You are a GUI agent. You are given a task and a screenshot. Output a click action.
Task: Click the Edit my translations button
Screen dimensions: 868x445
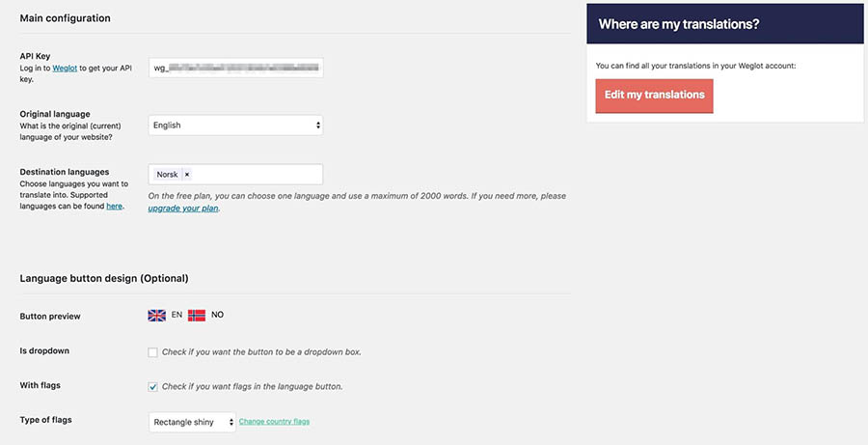(654, 95)
